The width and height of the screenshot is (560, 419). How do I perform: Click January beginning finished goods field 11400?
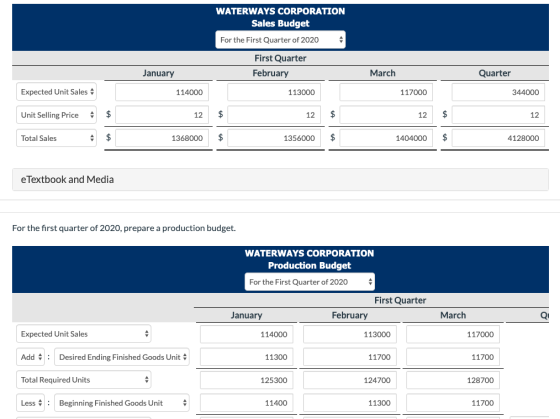(x=246, y=403)
